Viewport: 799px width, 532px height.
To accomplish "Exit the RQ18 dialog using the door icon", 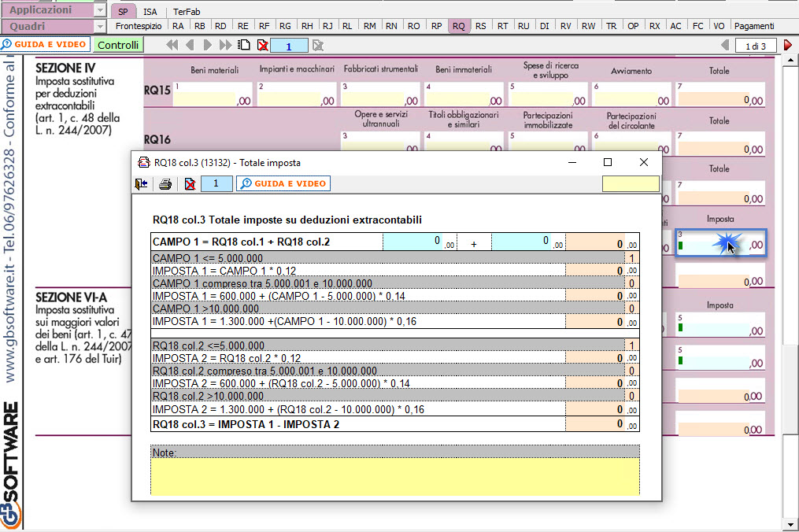I will tap(141, 184).
